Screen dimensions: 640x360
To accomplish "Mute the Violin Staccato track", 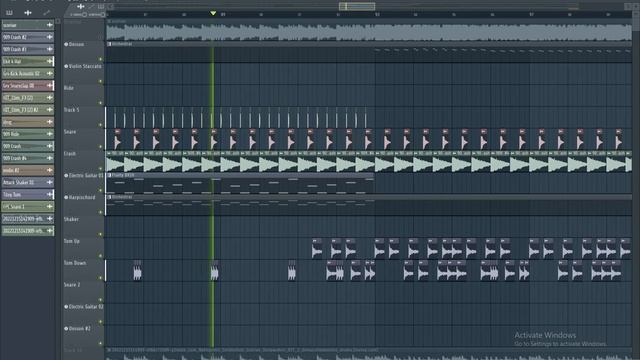I will coord(100,81).
